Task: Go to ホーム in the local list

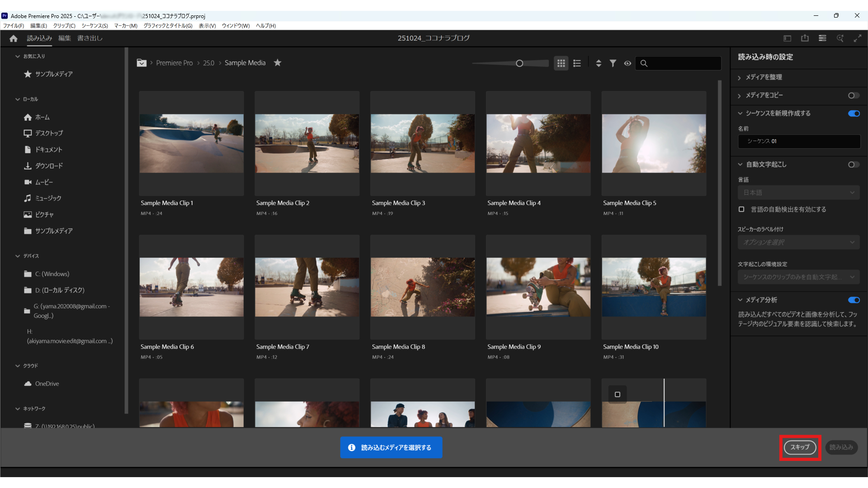Action: coord(37,117)
